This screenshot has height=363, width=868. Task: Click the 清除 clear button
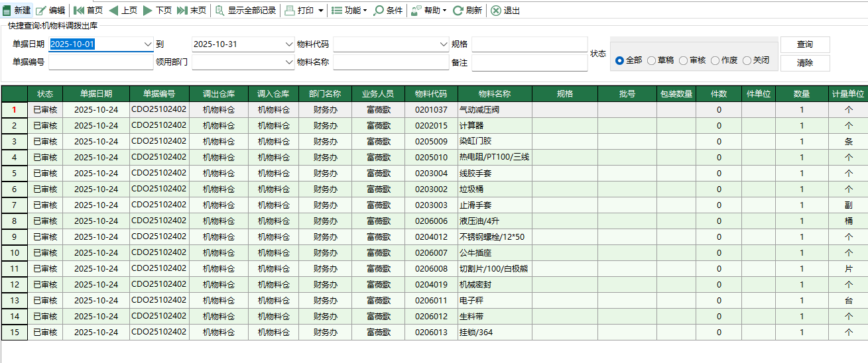(805, 63)
